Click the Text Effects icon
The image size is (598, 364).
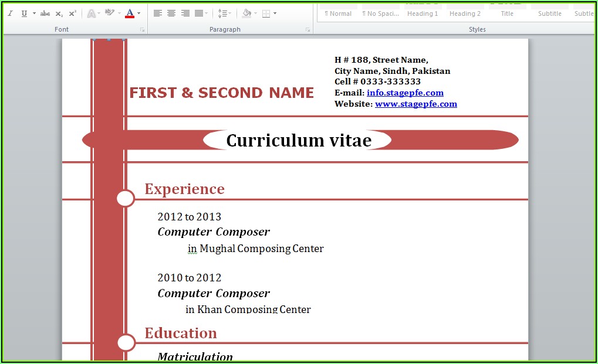tap(92, 13)
